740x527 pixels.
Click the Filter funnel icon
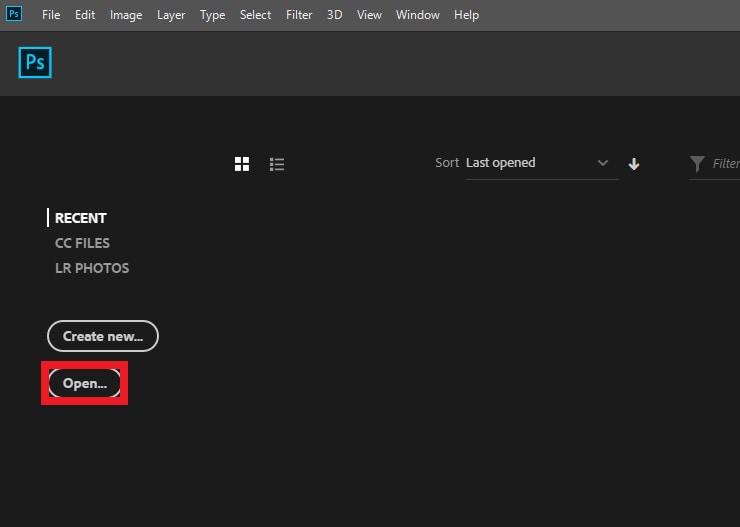pyautogui.click(x=697, y=164)
